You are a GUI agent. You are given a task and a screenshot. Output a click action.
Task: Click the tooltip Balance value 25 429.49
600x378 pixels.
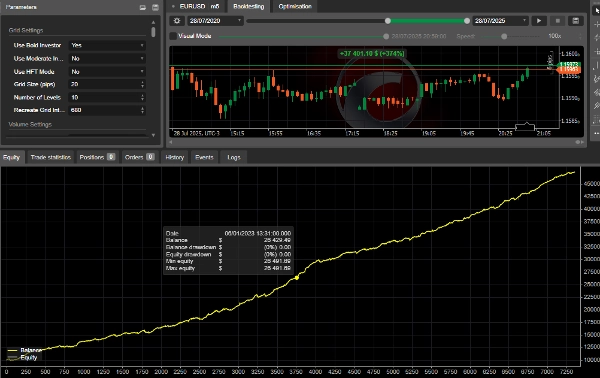[277, 240]
